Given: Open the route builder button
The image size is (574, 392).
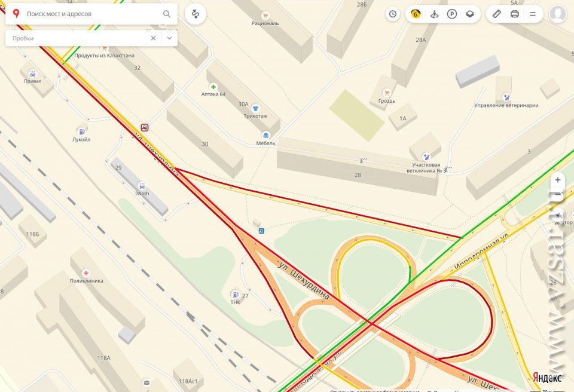Looking at the screenshot, I should [196, 14].
